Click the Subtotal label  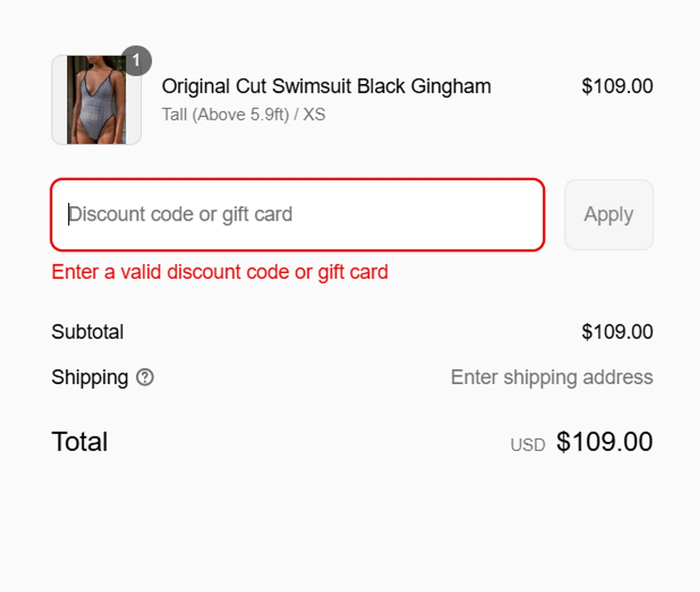click(87, 332)
